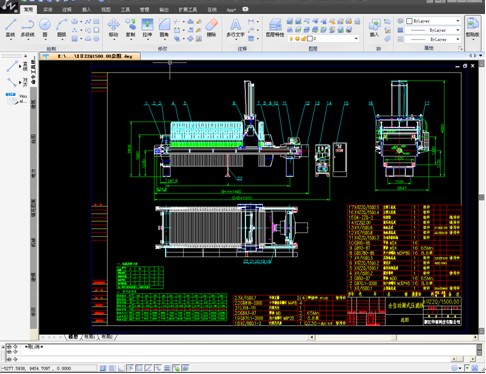486x374 pixels.
Task: Toggle the lightbulb layer on/off icon
Action: coord(291,39)
